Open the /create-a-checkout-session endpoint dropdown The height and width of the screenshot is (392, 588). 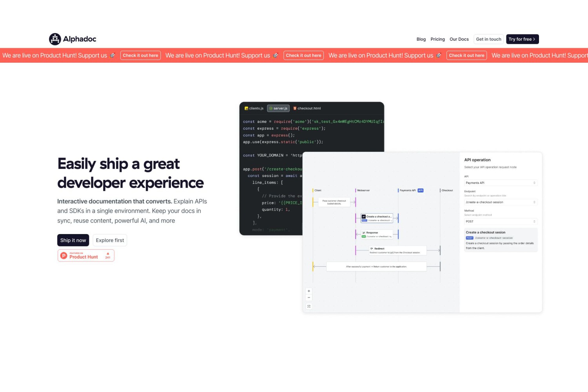pyautogui.click(x=501, y=202)
